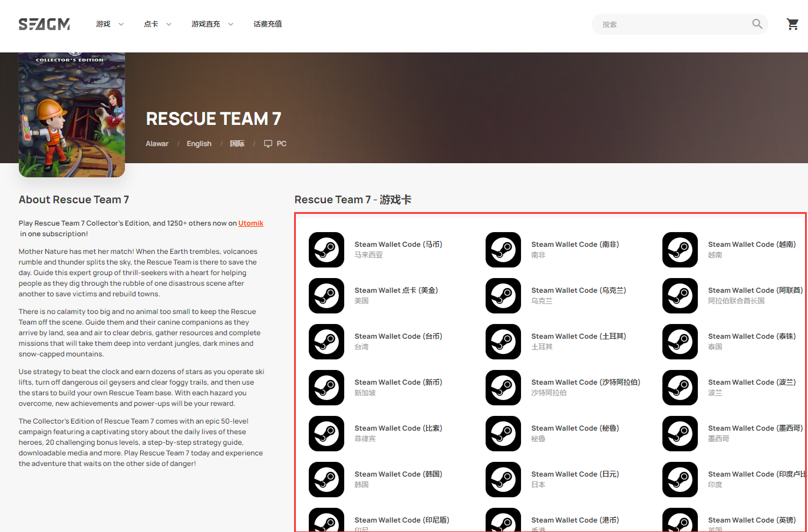Click Steam icon for 新币 wallet code
The width and height of the screenshot is (808, 532).
327,388
